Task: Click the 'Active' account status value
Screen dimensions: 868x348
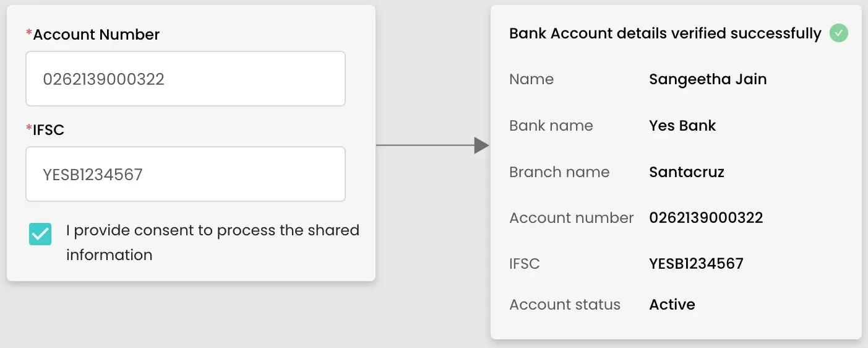Action: (672, 305)
